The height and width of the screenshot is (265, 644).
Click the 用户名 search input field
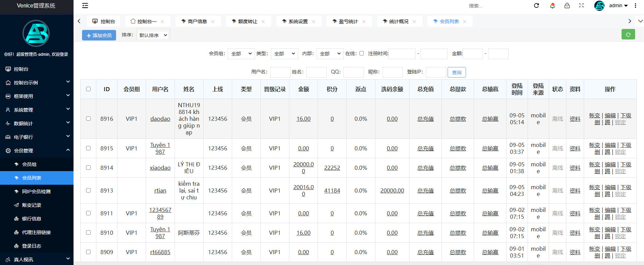pos(280,72)
